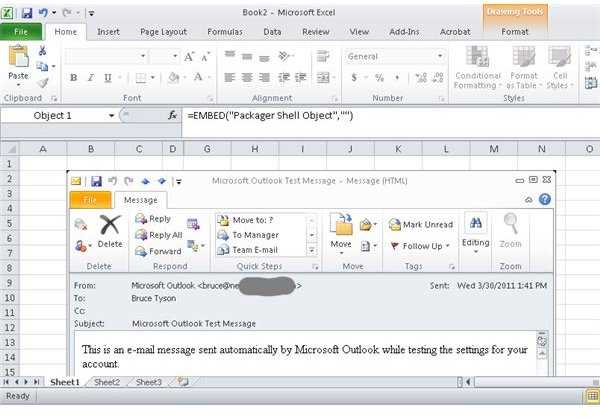Click the Outlook Delete X icon

point(110,225)
